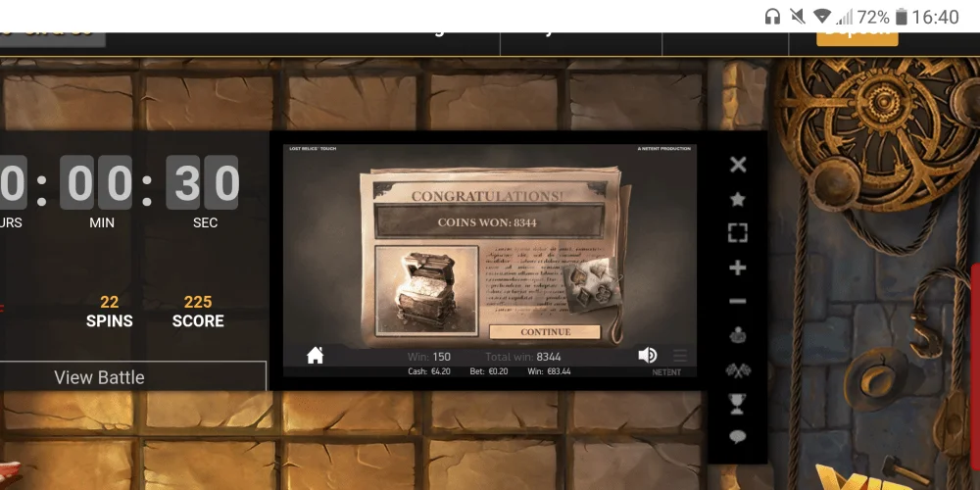Open the crossed flags battle icon

[738, 370]
